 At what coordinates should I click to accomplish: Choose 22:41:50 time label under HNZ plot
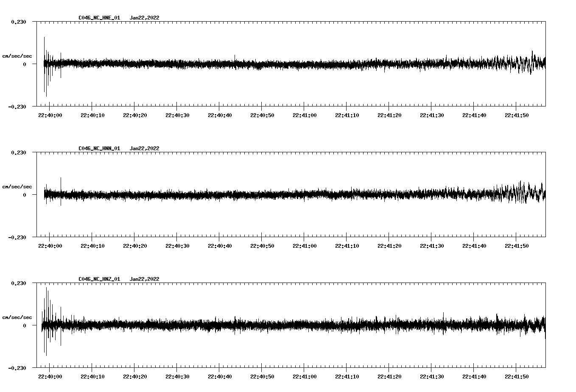point(517,377)
